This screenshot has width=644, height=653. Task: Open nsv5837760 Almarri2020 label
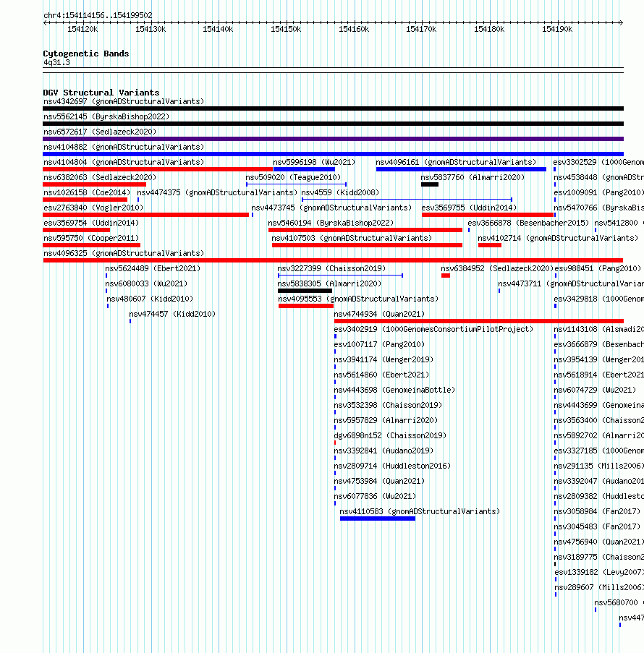coord(473,177)
